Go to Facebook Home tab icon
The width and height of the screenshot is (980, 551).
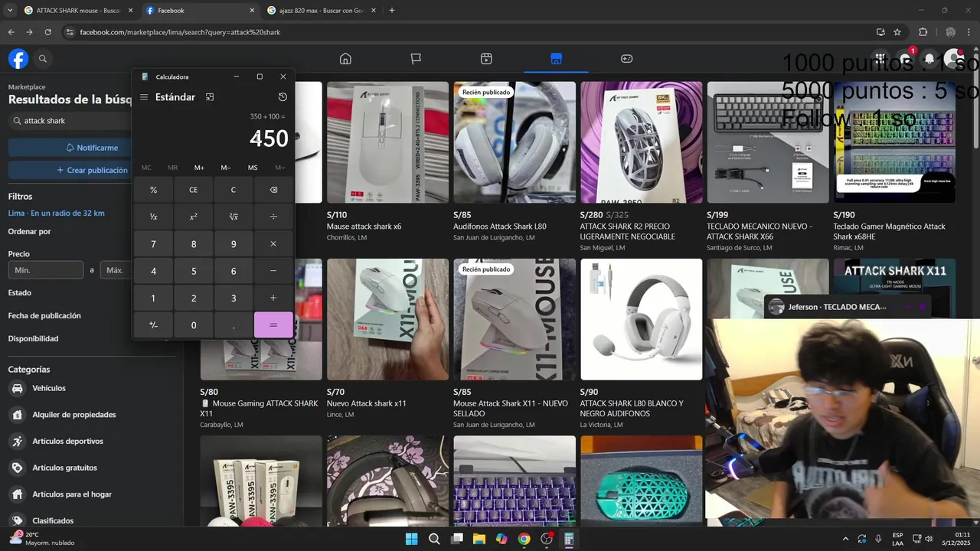(345, 59)
